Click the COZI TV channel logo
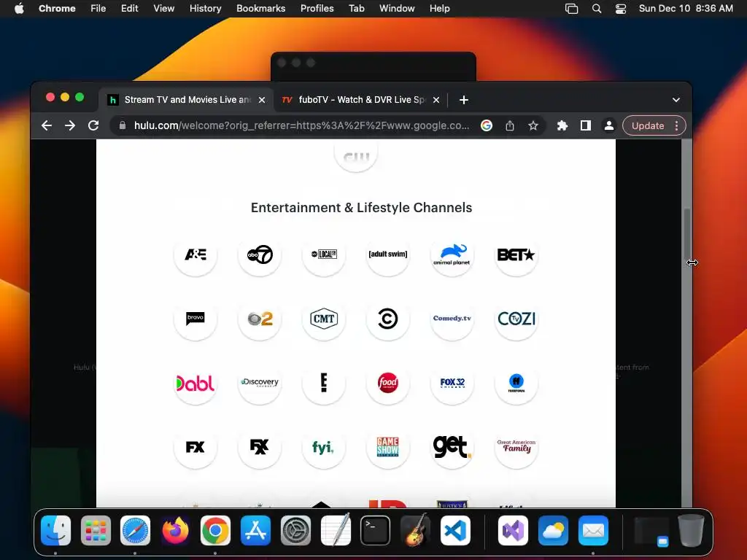The image size is (747, 560). click(x=516, y=319)
